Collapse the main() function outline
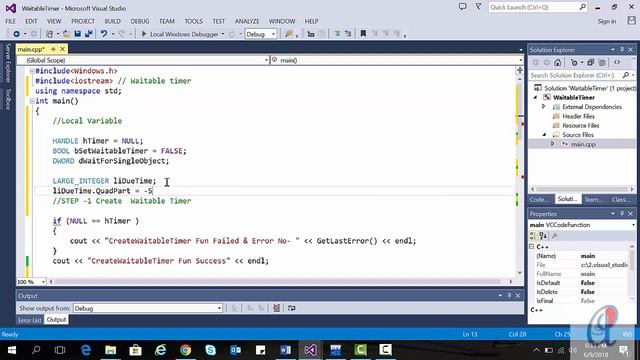Viewport: 640px width, 360px height. [32, 101]
